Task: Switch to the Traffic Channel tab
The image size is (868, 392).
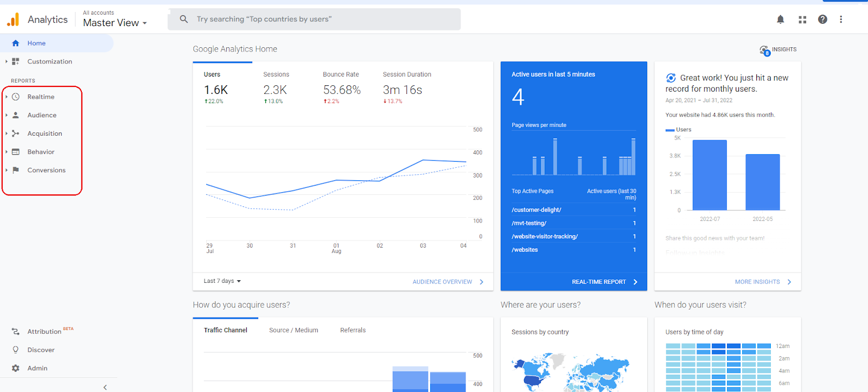Action: coord(226,330)
